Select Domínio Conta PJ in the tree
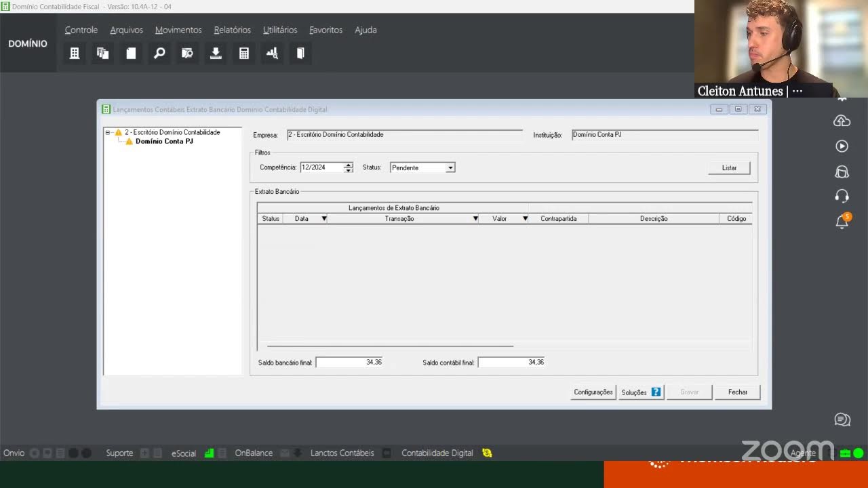Viewport: 868px width, 488px height. point(164,142)
